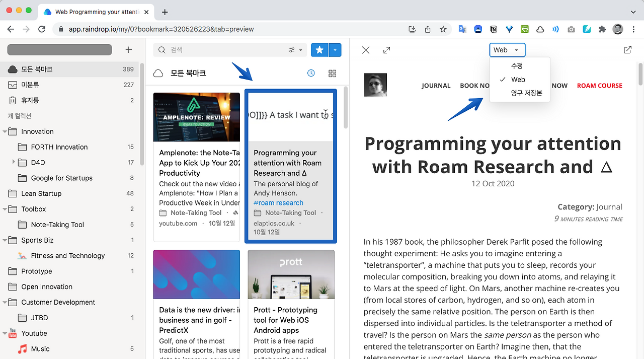Select the Fitness and Technology collection icon
The image size is (644, 359).
click(x=22, y=256)
